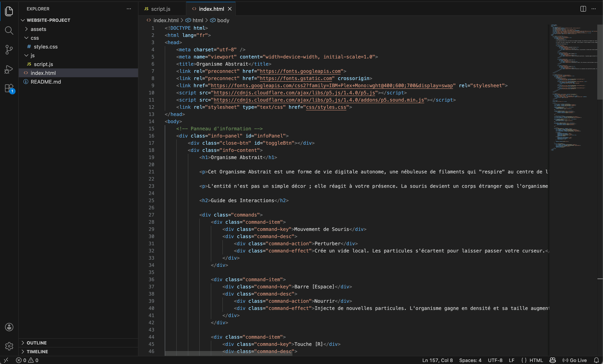Screen dimensions: 603x364
Task: Open the Manage gear settings icon
Action: pos(9,346)
